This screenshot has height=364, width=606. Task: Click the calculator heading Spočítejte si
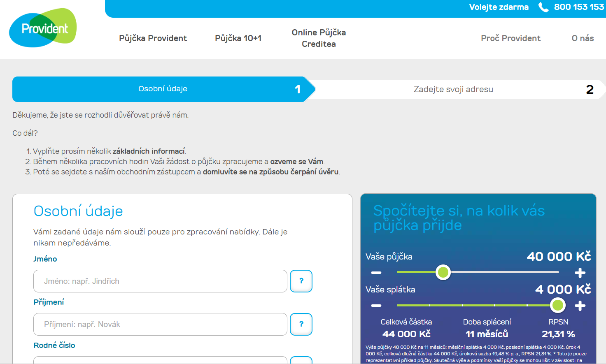459,218
